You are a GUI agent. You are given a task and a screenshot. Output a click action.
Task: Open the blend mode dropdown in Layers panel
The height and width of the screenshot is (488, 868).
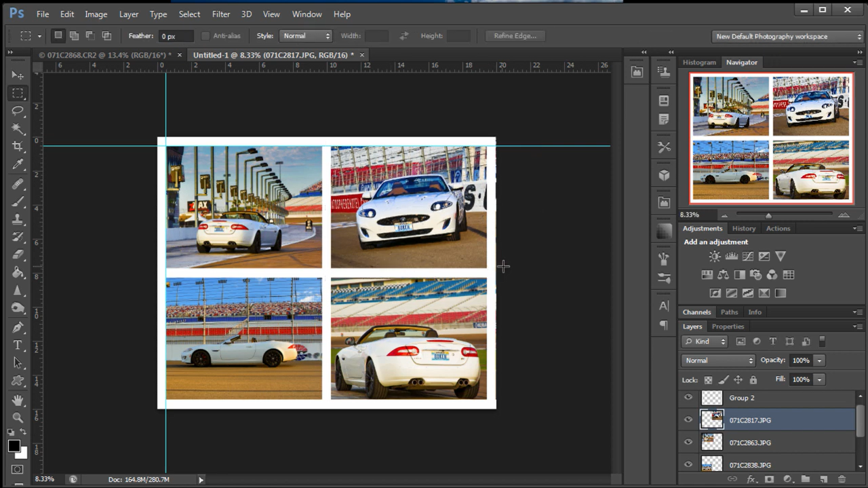[x=717, y=360]
